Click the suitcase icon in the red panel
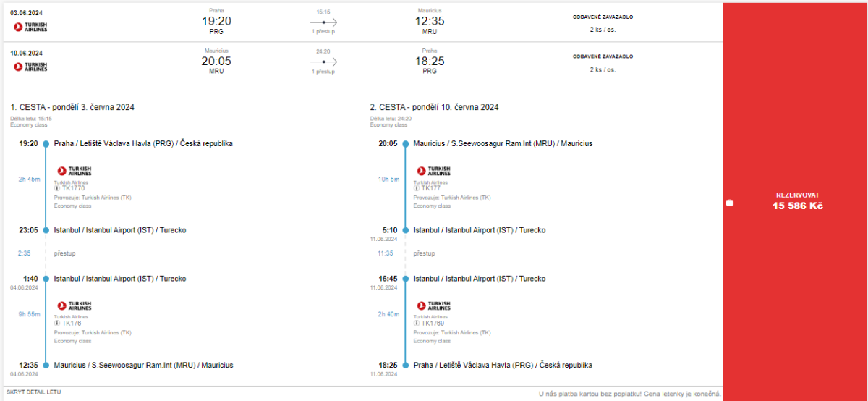Viewport: 868px width, 401px height. click(x=730, y=203)
